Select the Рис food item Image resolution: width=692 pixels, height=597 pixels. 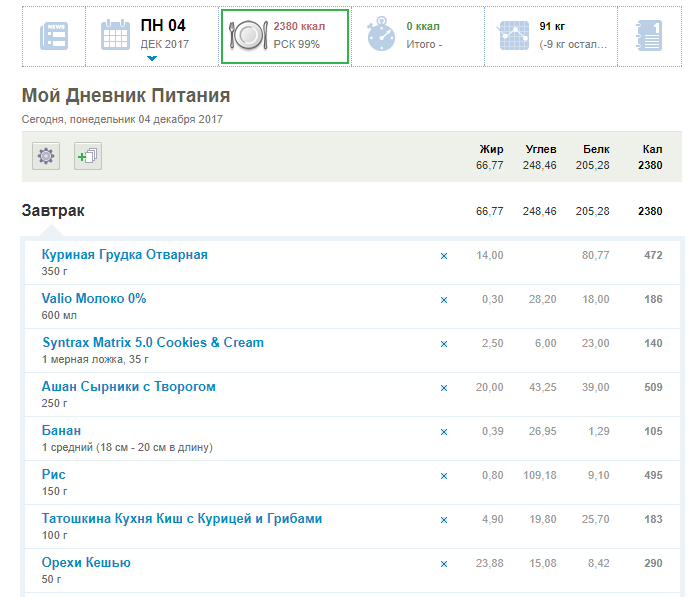(x=53, y=475)
